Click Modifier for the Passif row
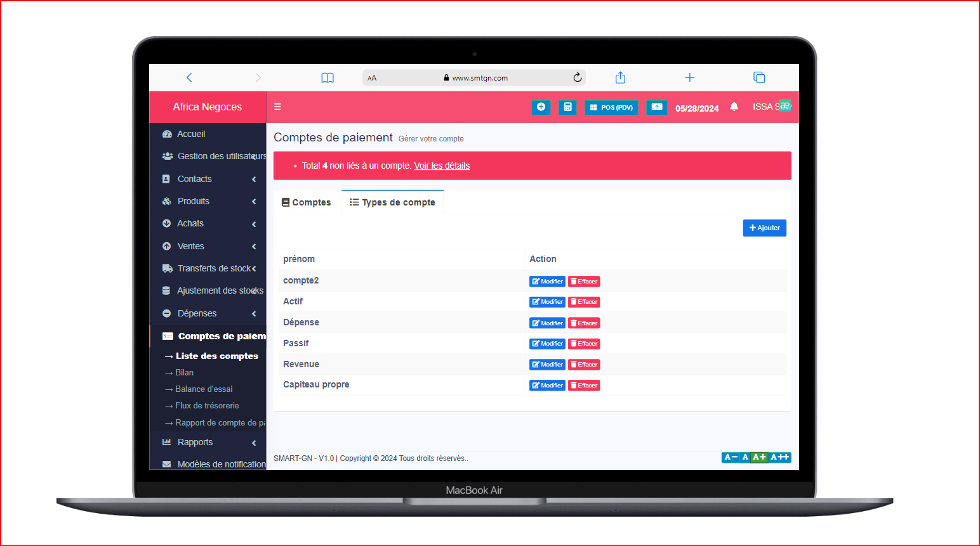 coord(547,344)
